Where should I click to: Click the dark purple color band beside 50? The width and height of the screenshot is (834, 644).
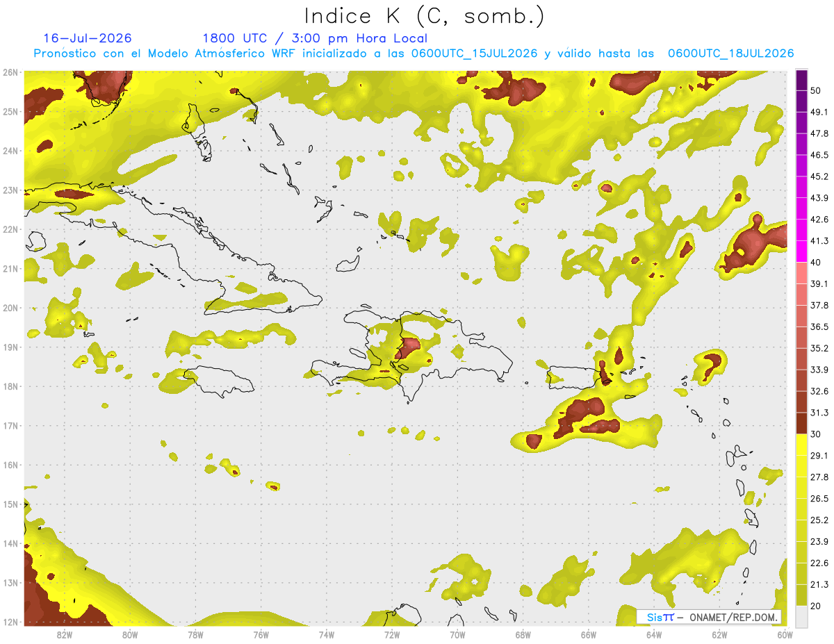[801, 81]
